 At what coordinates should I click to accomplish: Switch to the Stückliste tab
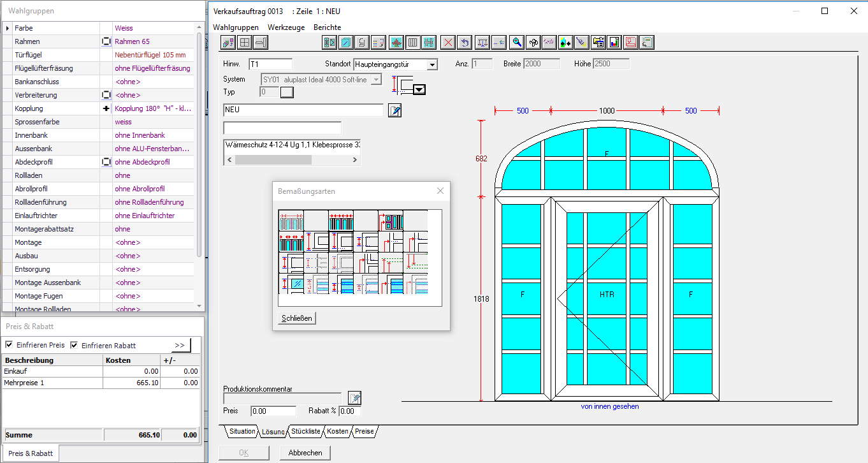pyautogui.click(x=305, y=432)
